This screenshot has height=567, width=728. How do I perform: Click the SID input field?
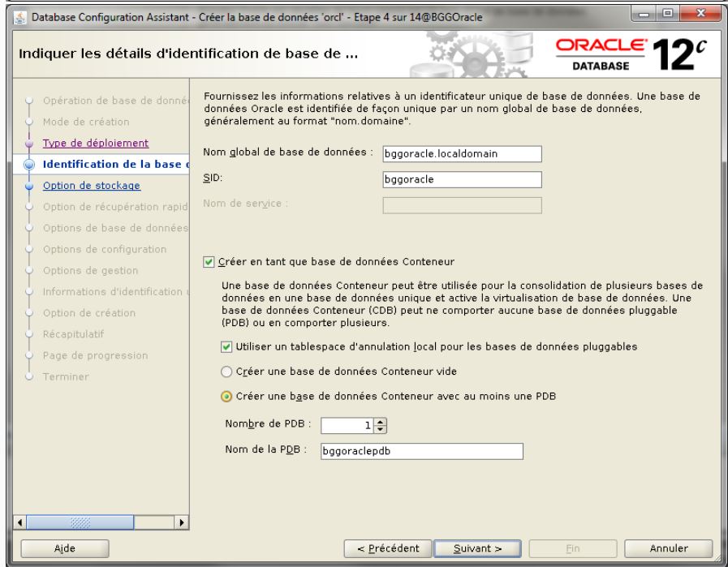click(x=462, y=179)
